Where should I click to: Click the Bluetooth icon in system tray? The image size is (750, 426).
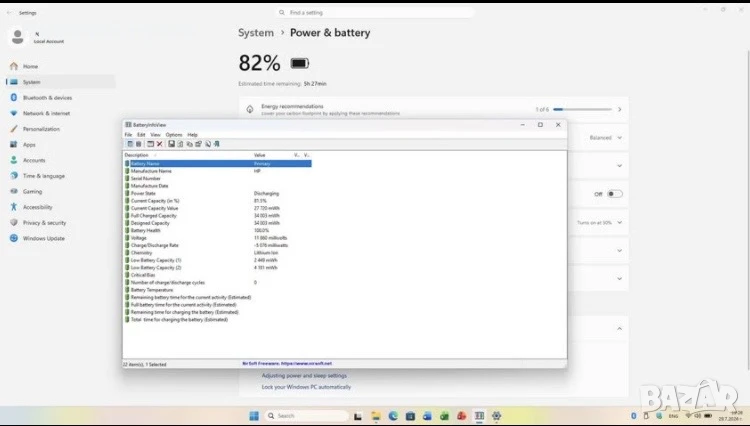(x=634, y=416)
